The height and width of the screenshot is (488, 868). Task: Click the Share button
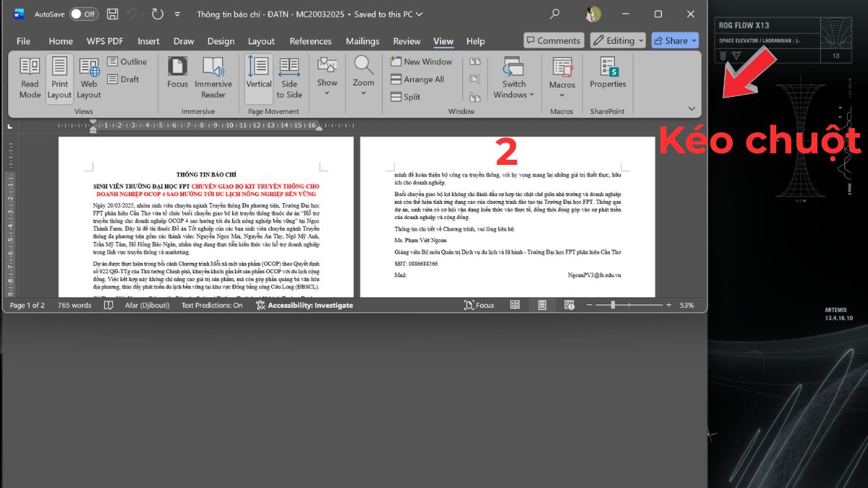click(x=673, y=40)
